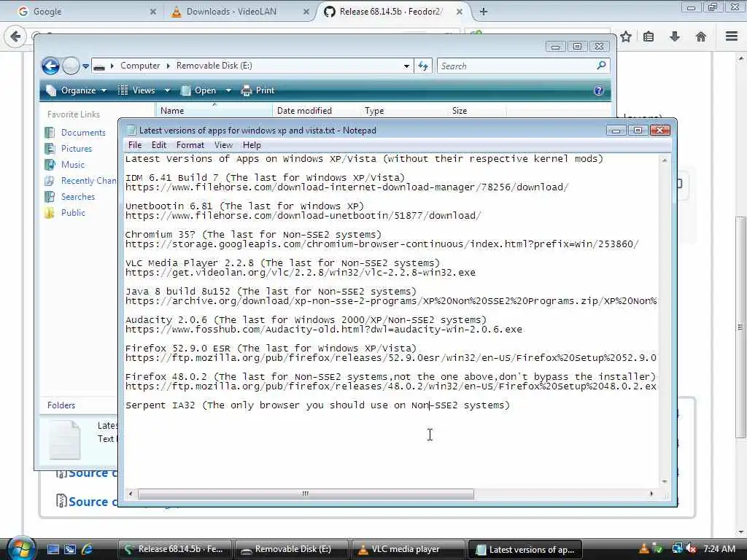Open browser bookmarks list icon
The width and height of the screenshot is (747, 560).
649,36
